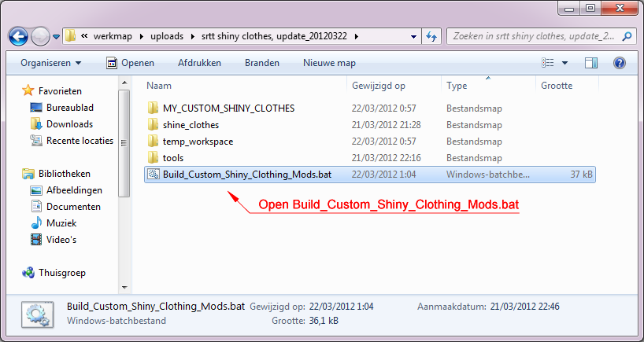Click the tools folder icon

pos(153,157)
